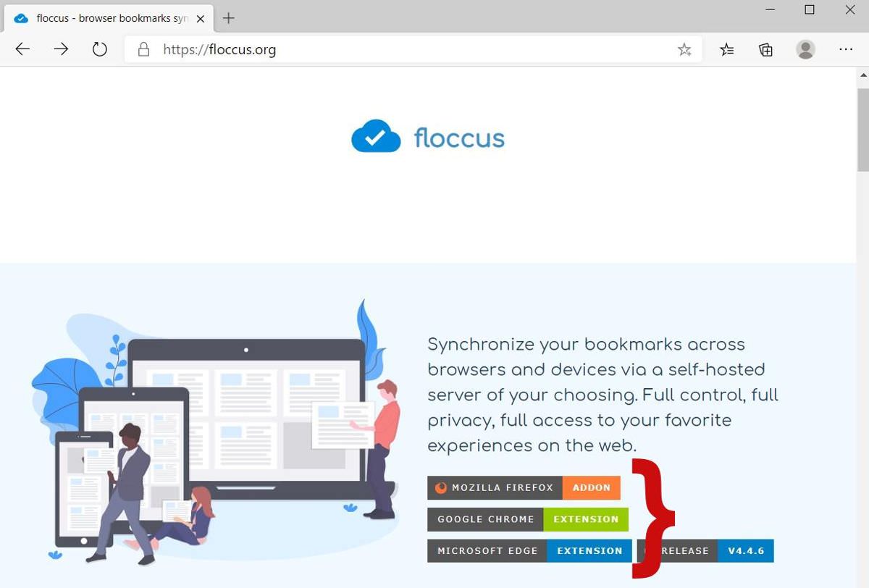The image size is (869, 588).
Task: Click the Google Chrome Extension badge
Action: point(528,519)
